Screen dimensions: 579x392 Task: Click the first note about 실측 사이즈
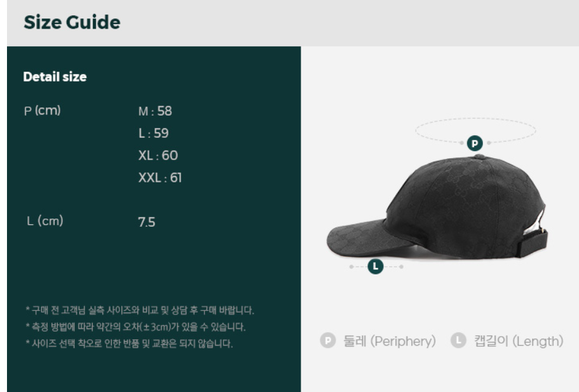point(140,310)
